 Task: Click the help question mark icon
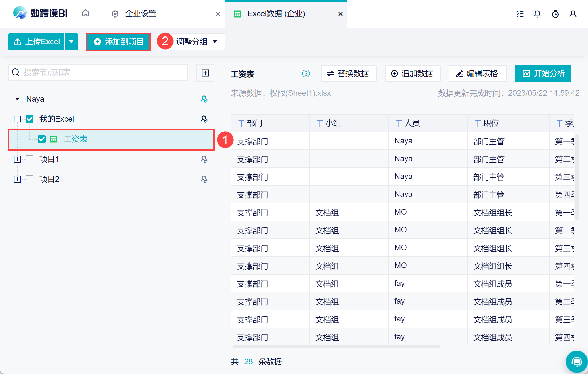306,73
